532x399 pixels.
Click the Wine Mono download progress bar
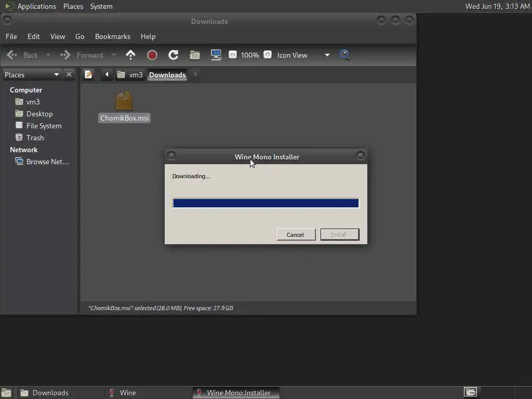[x=265, y=203]
